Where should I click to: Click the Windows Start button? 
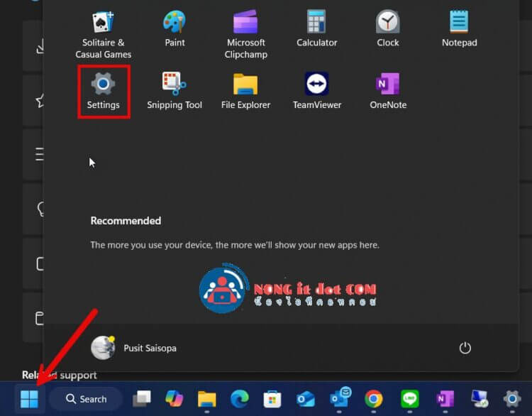tap(29, 399)
